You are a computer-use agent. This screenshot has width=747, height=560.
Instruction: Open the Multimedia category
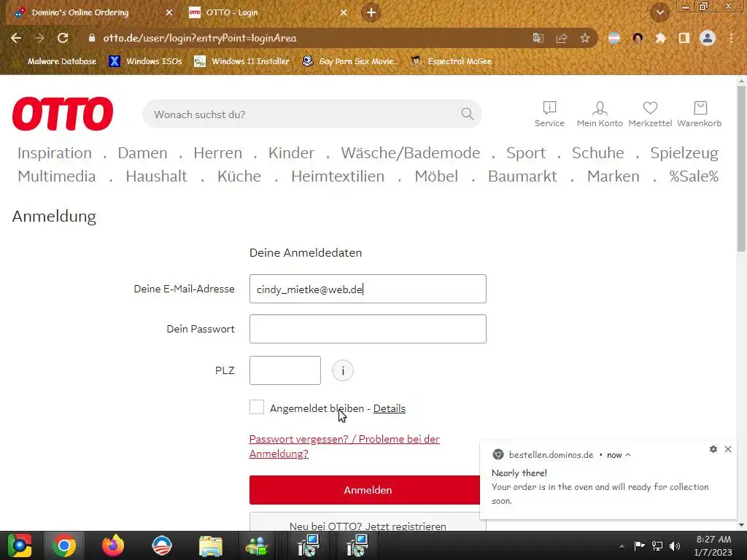(57, 176)
